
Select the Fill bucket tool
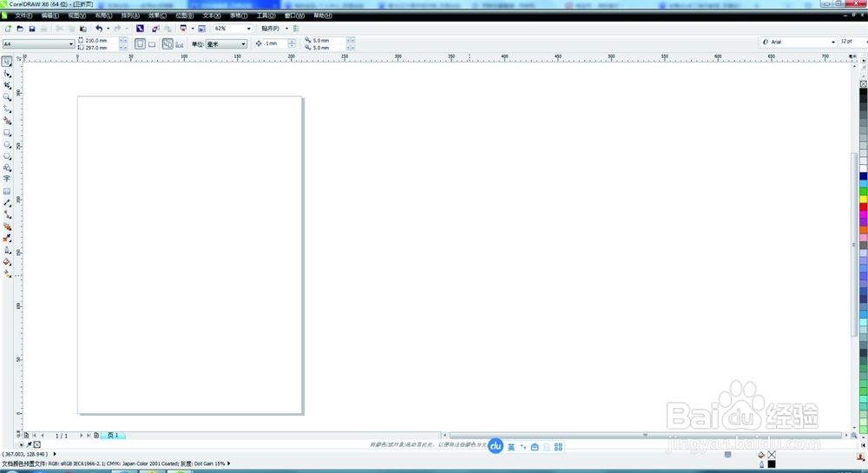click(7, 262)
